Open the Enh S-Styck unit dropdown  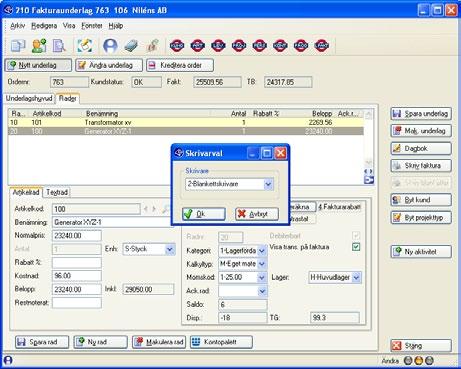[170, 249]
